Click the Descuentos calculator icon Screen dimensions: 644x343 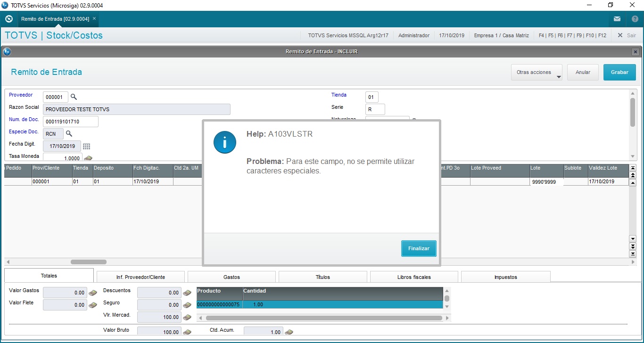pos(187,293)
